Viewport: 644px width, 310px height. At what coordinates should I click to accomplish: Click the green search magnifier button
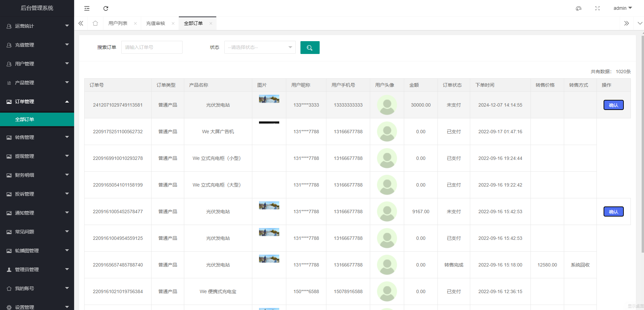pyautogui.click(x=310, y=48)
